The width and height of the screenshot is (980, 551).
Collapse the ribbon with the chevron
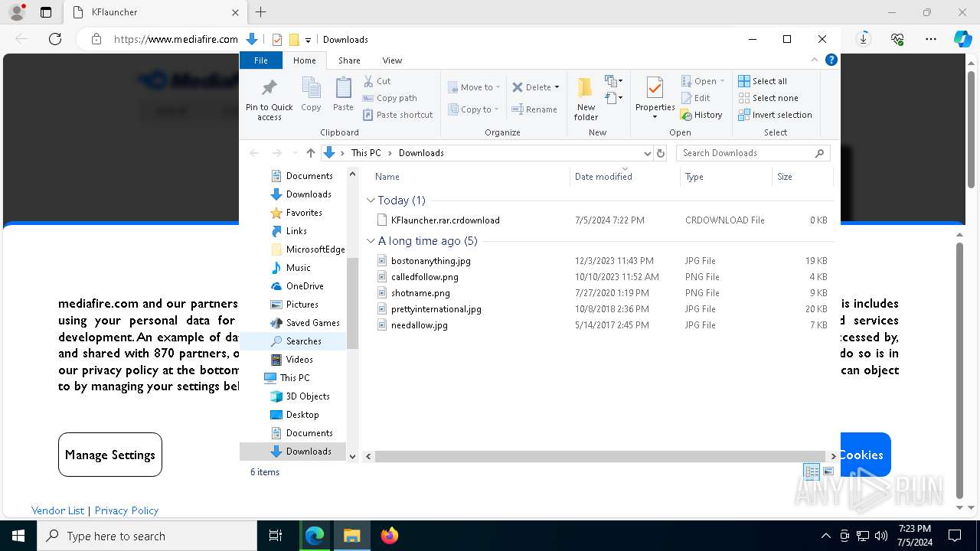[815, 60]
